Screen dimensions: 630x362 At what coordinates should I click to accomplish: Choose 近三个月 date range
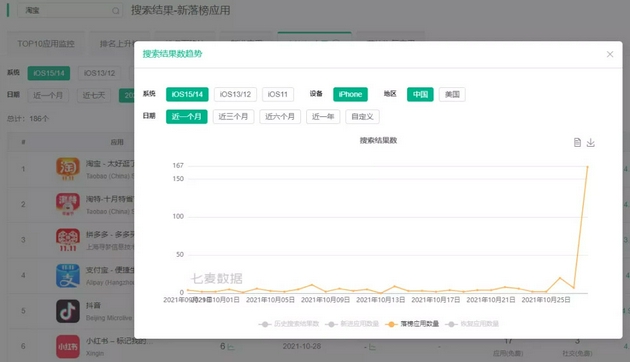pyautogui.click(x=233, y=117)
